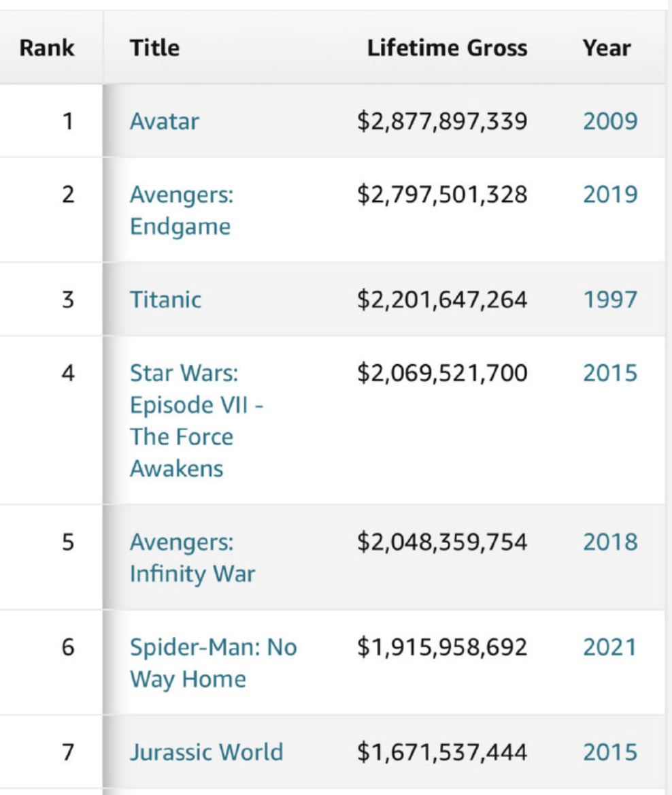Open the Avengers: Infinity War link
Viewport: 672px width, 795px height.
pos(192,557)
